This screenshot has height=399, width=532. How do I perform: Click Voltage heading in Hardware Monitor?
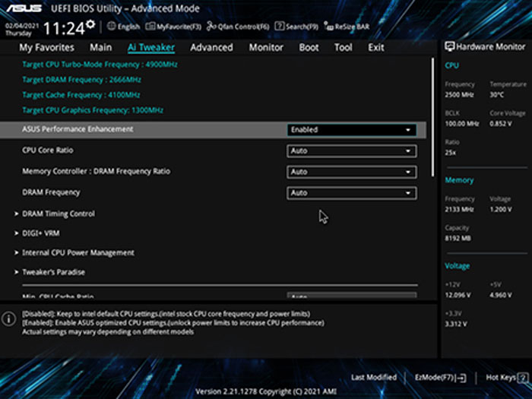pyautogui.click(x=458, y=266)
